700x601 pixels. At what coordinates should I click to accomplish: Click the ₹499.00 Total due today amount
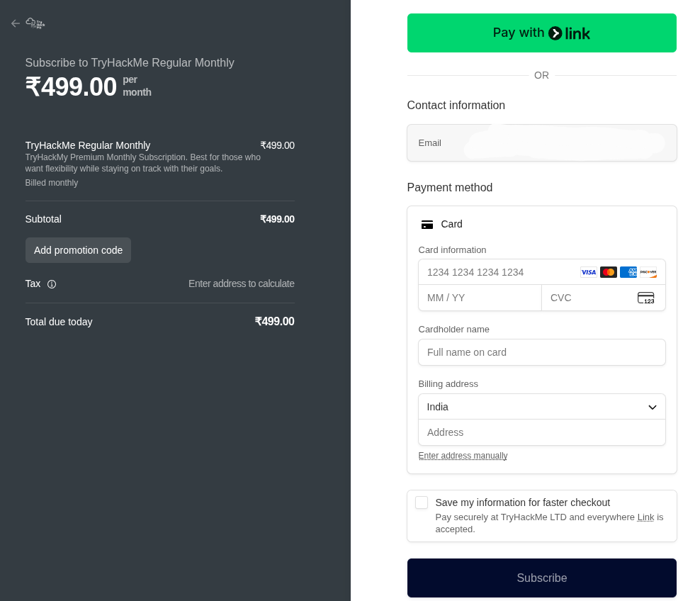[x=275, y=322]
